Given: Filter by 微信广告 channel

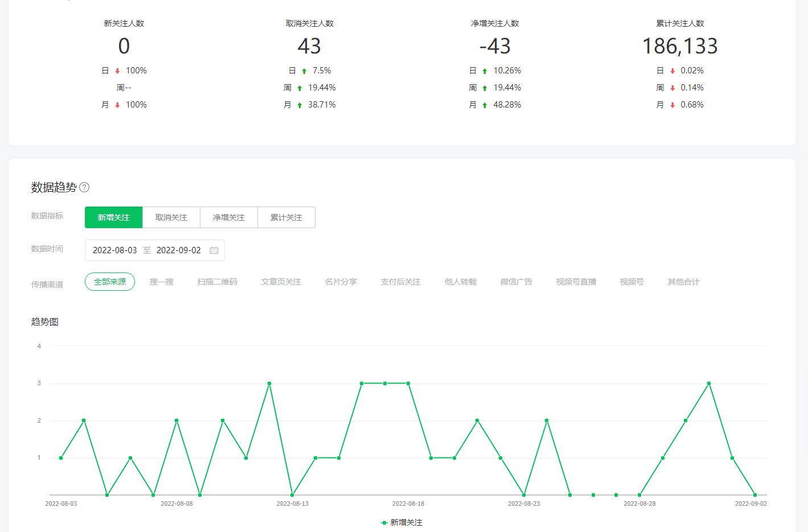Looking at the screenshot, I should tap(516, 282).
